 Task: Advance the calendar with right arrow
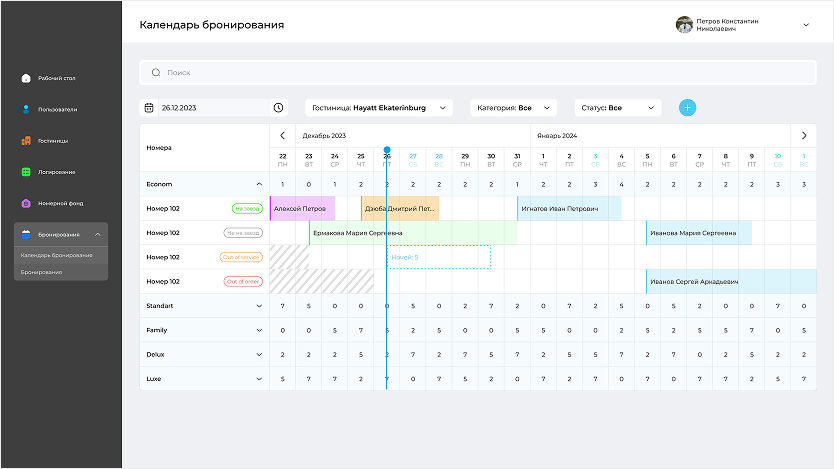click(x=804, y=135)
